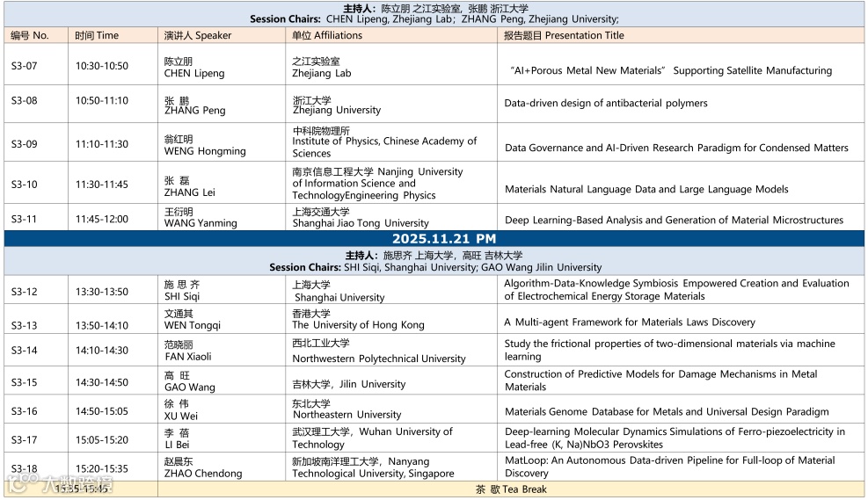The image size is (868, 500).
Task: Select time cell 10:50-11:10
Action: coord(102,101)
